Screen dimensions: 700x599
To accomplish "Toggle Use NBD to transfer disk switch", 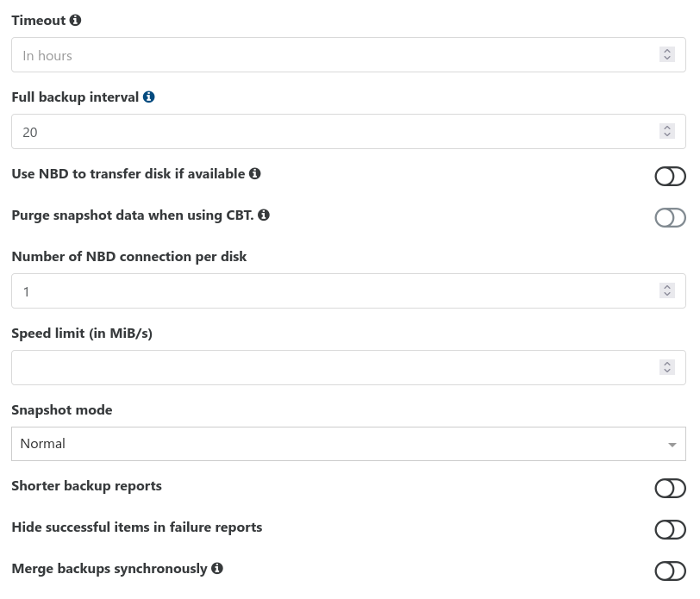I will coord(670,177).
